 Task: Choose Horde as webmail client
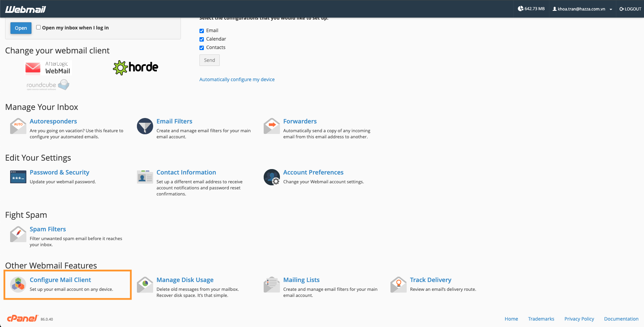tap(135, 67)
